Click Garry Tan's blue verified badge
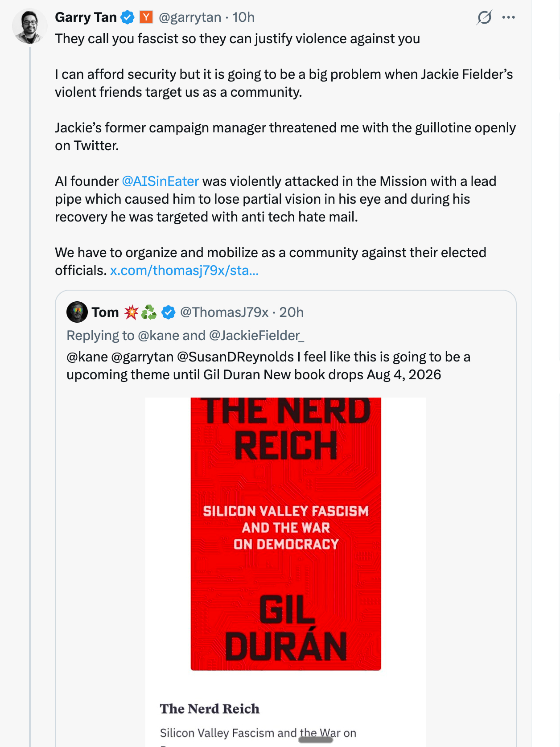 click(128, 17)
